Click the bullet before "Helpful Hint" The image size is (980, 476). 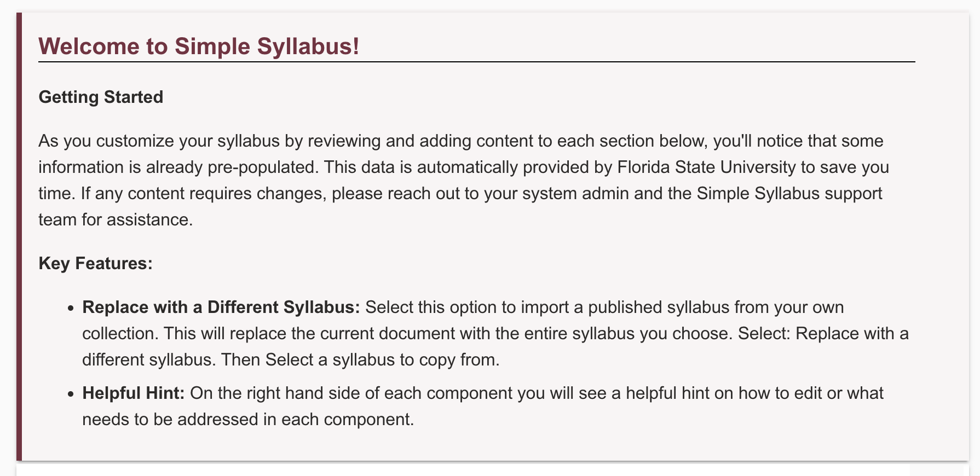point(70,394)
